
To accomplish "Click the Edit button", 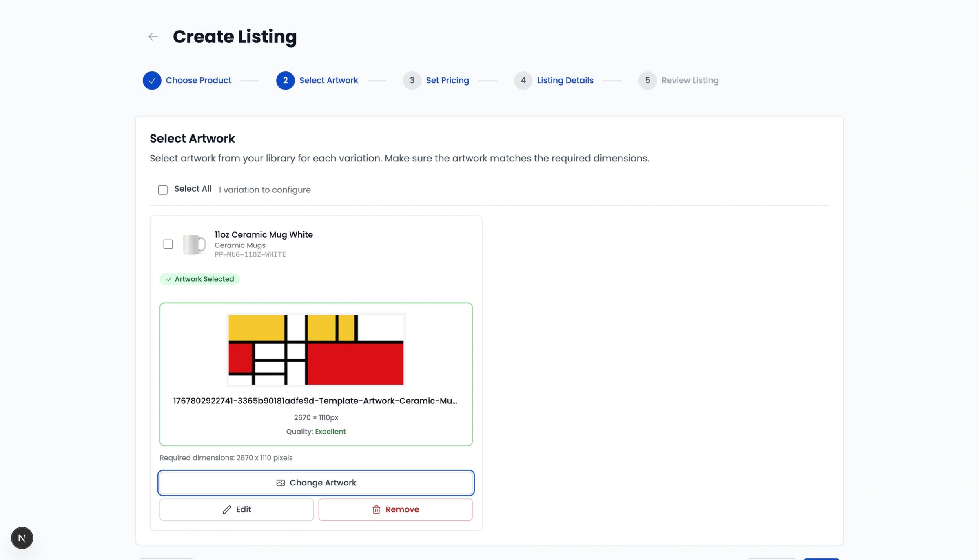I will [236, 509].
